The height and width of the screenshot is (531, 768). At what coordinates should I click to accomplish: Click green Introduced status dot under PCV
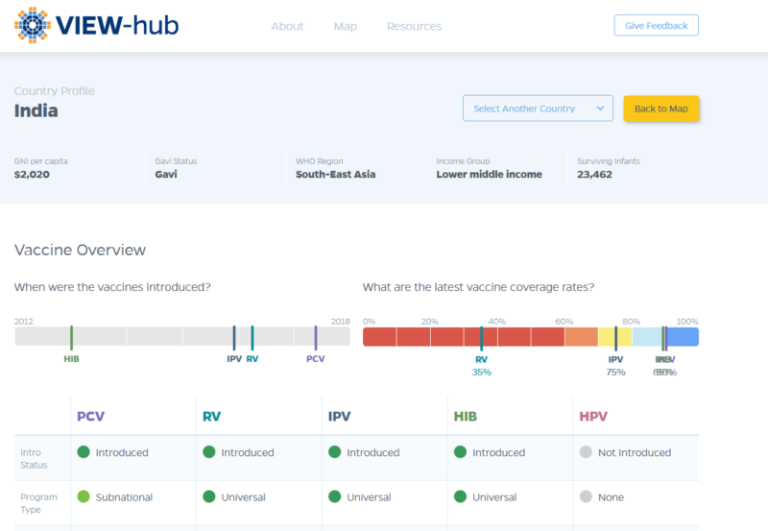coord(84,452)
